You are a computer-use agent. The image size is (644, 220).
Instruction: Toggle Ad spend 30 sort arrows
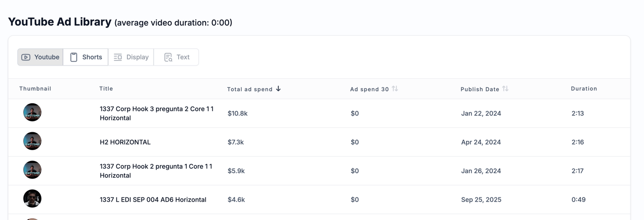coord(395,89)
